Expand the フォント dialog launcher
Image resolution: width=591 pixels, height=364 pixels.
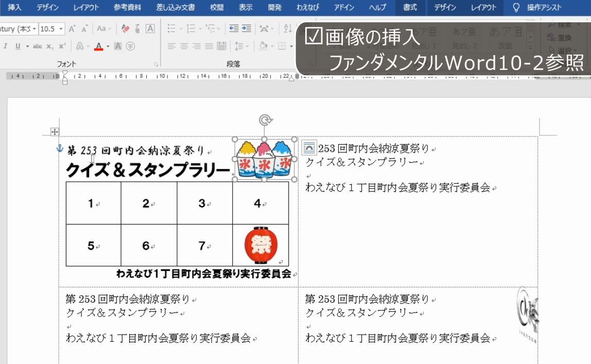pyautogui.click(x=156, y=63)
